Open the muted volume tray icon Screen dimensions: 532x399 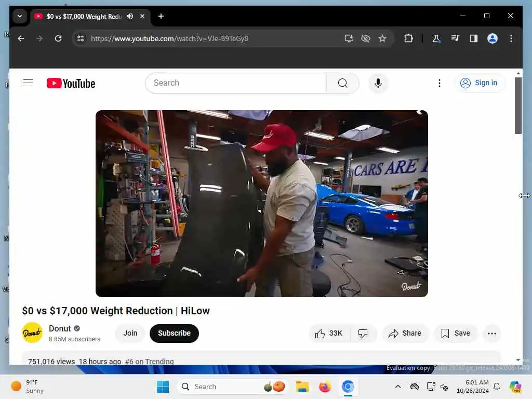pyautogui.click(x=444, y=387)
